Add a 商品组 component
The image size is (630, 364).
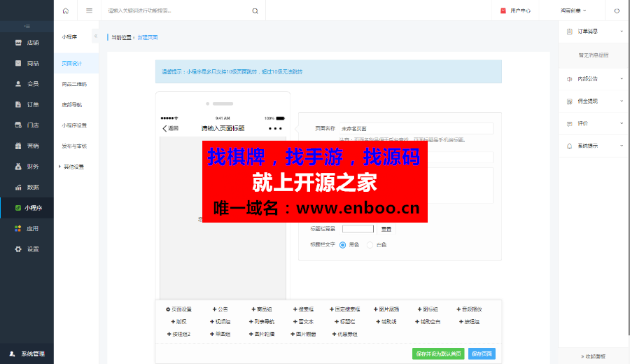tap(262, 309)
